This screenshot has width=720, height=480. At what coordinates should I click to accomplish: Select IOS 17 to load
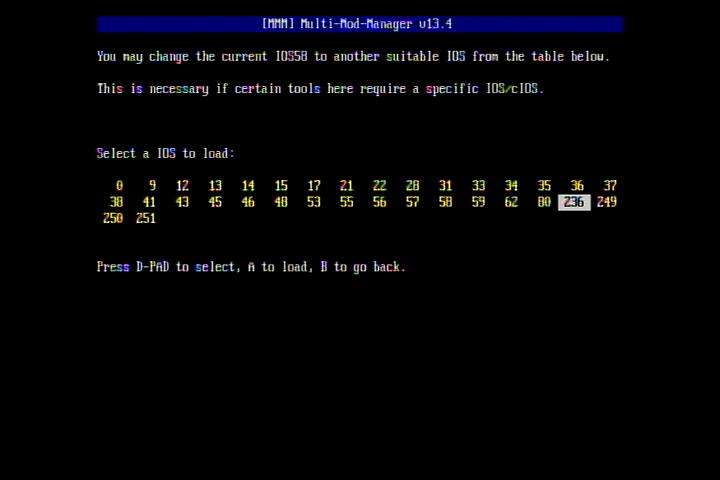click(314, 186)
